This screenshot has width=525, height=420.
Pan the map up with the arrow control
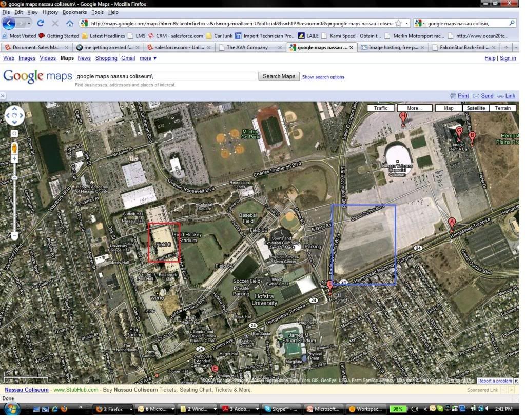coord(14,109)
